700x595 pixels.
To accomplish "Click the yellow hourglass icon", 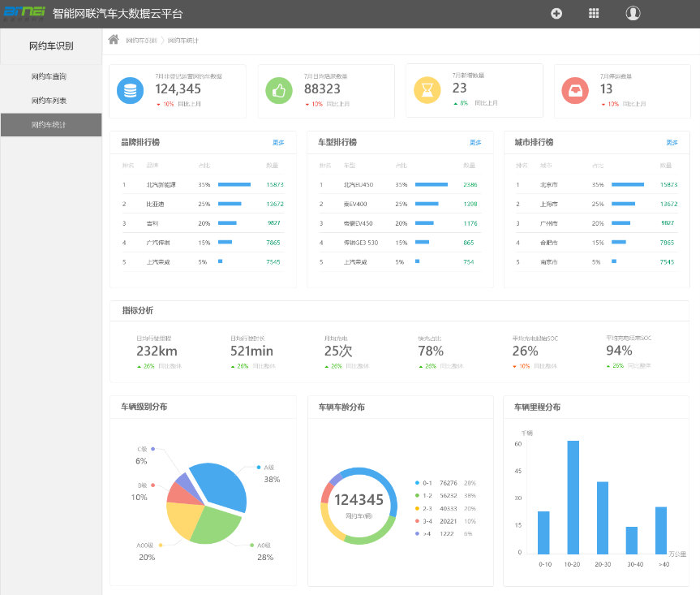I will coord(427,90).
